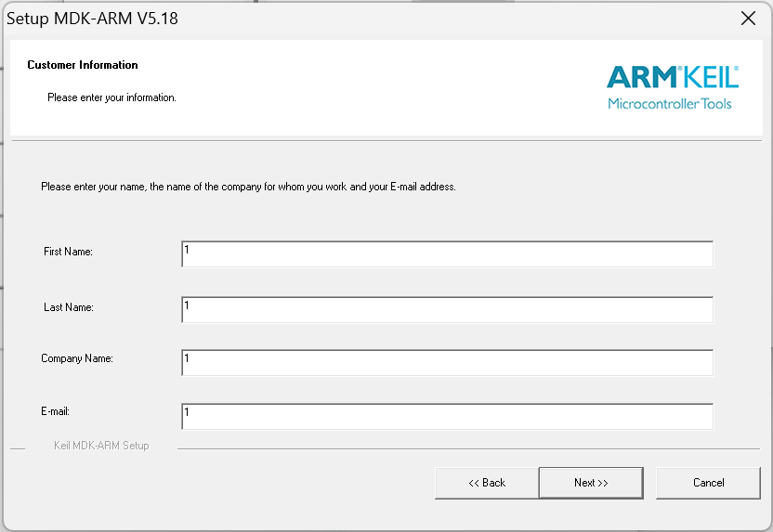Place cursor in the E-mail field
The width and height of the screenshot is (773, 532).
pos(447,417)
